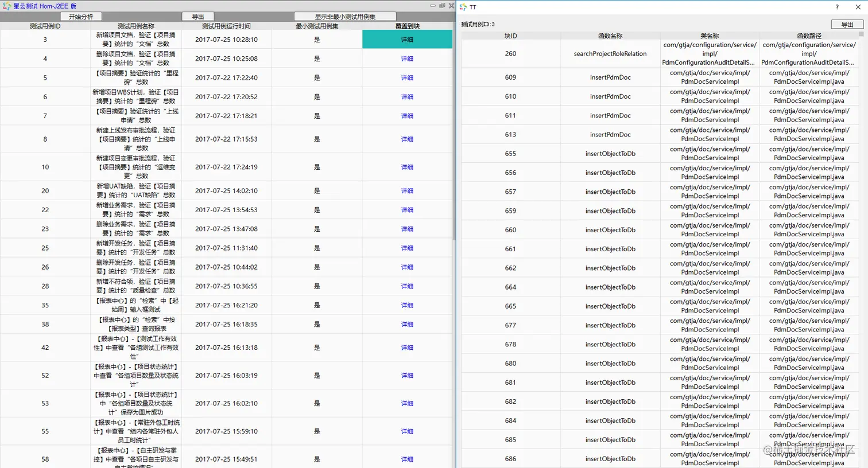The width and height of the screenshot is (868, 468).
Task: Click the 块ID column header
Action: pos(511,36)
